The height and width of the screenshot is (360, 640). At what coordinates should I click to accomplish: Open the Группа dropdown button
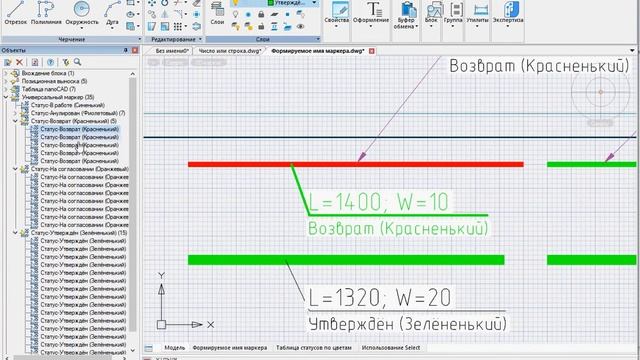click(x=452, y=16)
